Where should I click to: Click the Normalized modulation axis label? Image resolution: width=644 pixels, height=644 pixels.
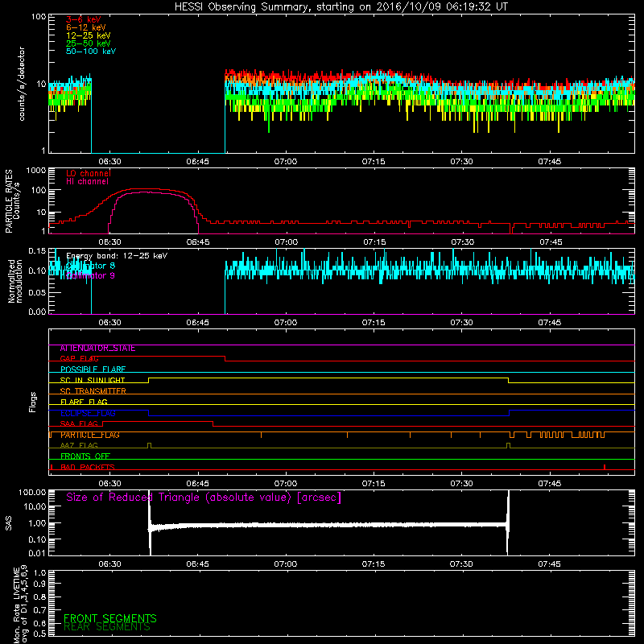point(15,281)
